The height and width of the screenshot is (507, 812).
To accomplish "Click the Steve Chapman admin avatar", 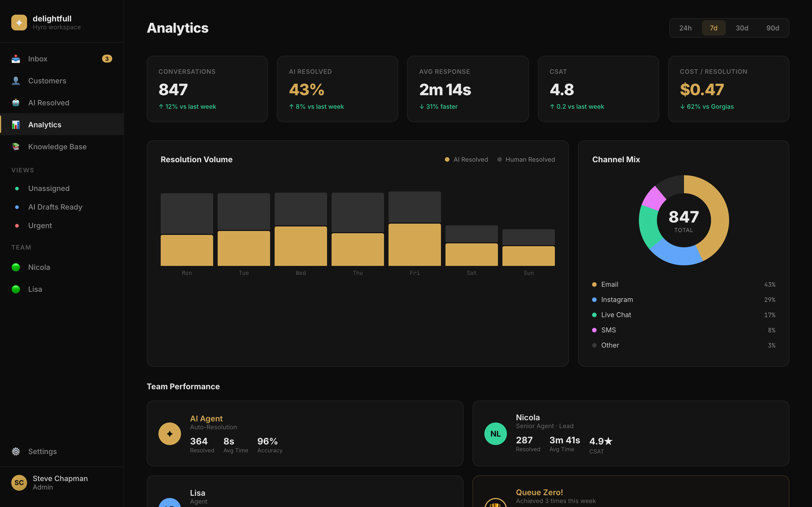I will click(19, 482).
